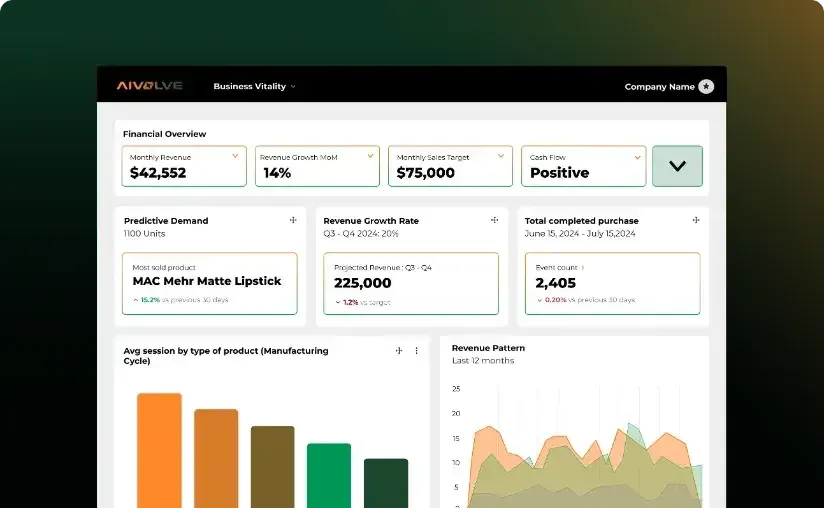Click MAC Mehr Matte Lipstick product name

[207, 281]
